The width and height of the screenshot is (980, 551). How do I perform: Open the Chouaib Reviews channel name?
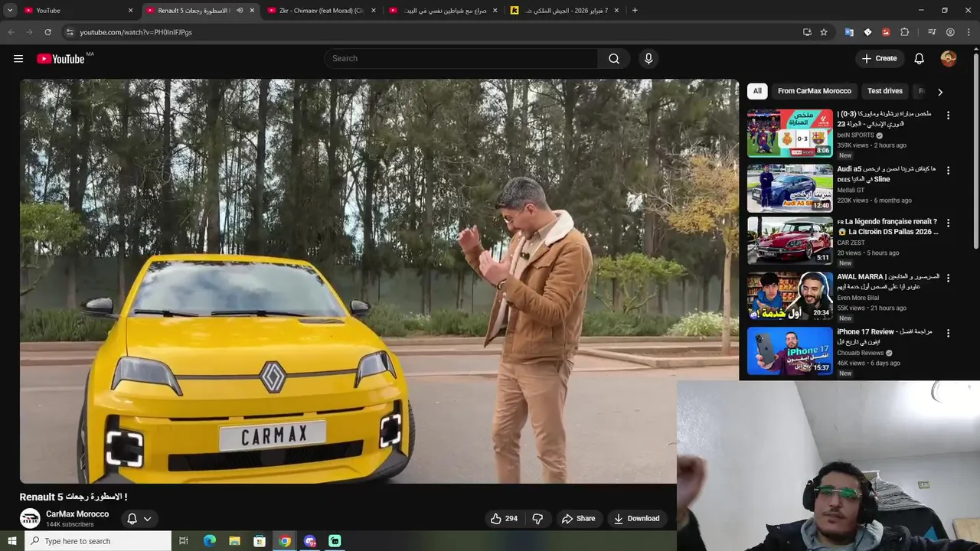click(x=861, y=353)
